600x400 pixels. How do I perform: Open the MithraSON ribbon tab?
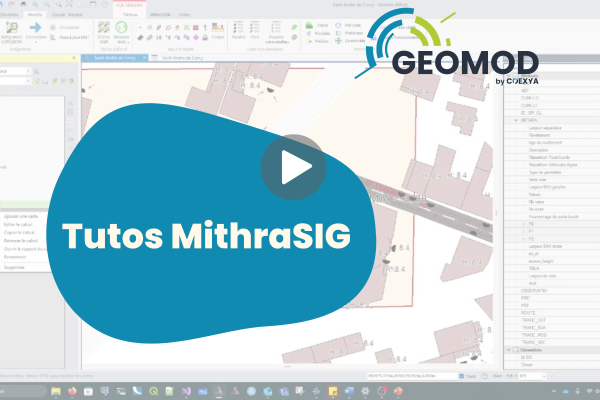[x=160, y=15]
